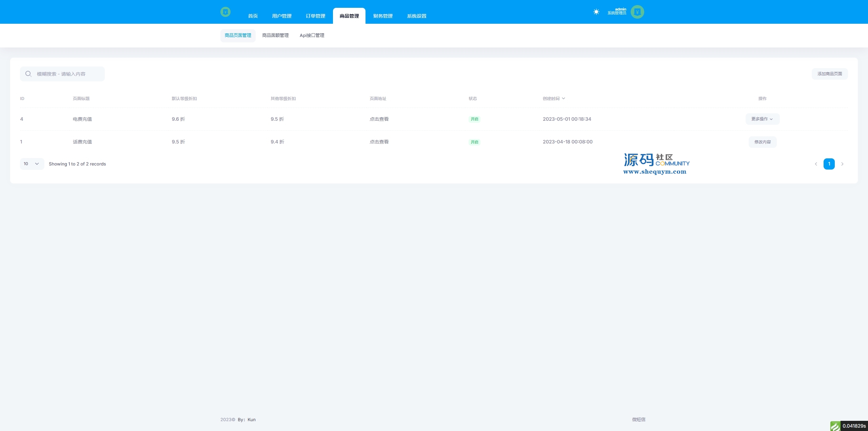Image resolution: width=868 pixels, height=431 pixels.
Task: Click 开启 status badge for 电费充值
Action: tap(474, 119)
